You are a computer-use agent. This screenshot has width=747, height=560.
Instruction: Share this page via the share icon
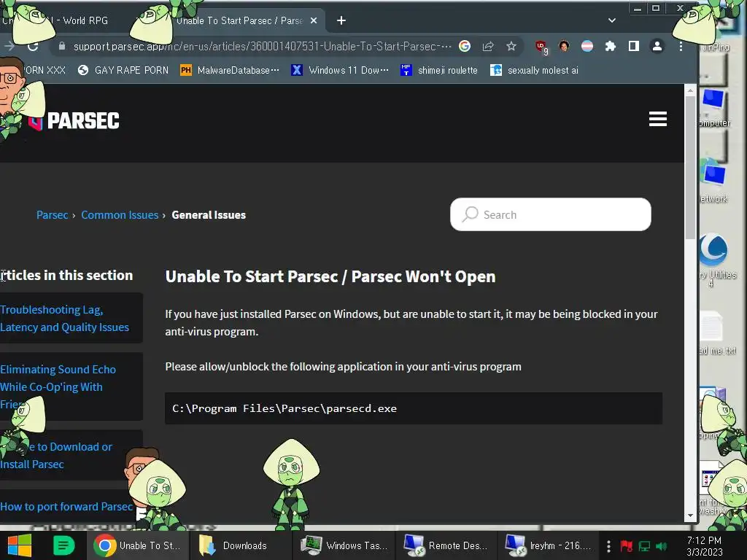pyautogui.click(x=488, y=46)
